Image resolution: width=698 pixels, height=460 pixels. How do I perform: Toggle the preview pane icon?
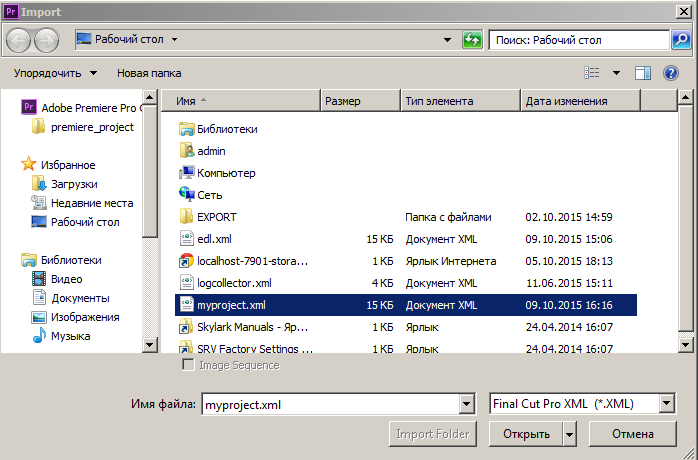tap(643, 73)
